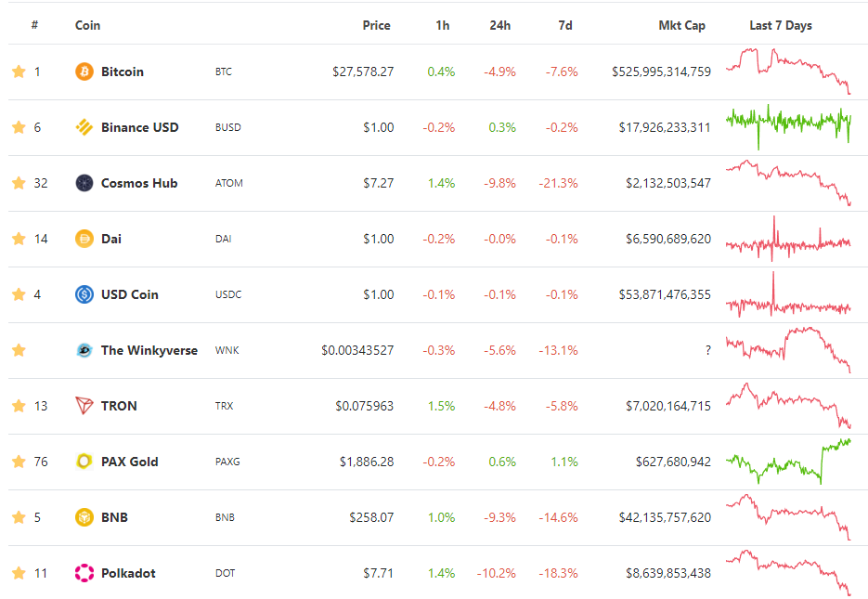868x599 pixels.
Task: Click the Cosmos Hub coin logo
Action: pyautogui.click(x=84, y=183)
